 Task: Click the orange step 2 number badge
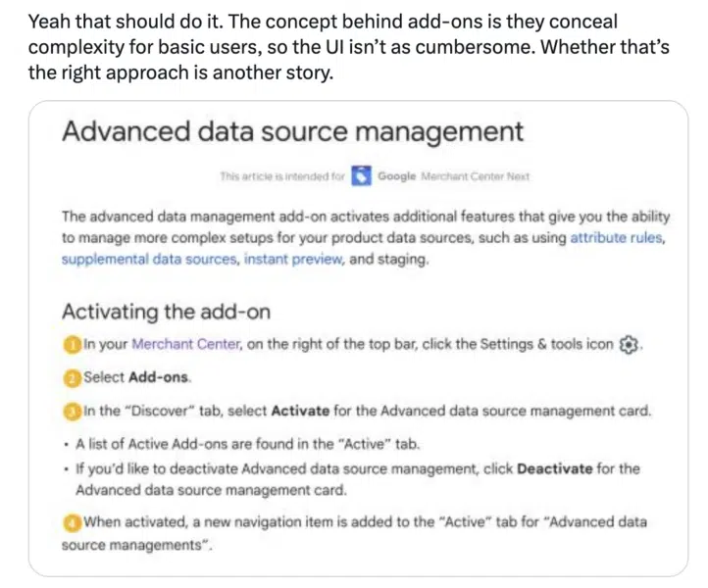coord(72,377)
